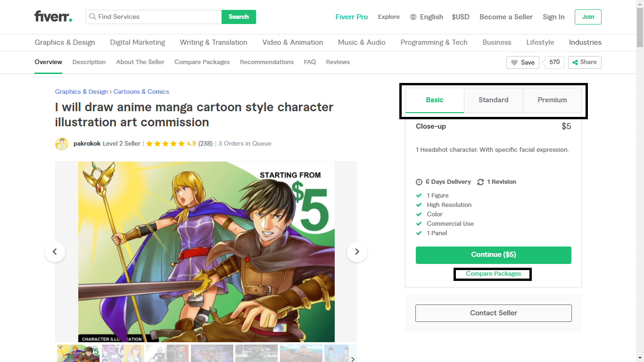The image size is (644, 362).
Task: Open the $USD currency selector
Action: 461,17
